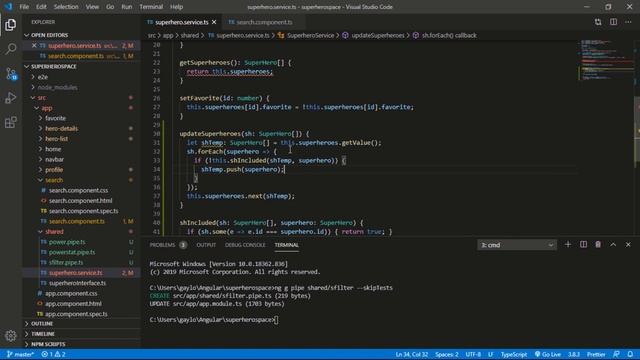640x360 pixels.
Task: Open the Help menu
Action: [176, 7]
